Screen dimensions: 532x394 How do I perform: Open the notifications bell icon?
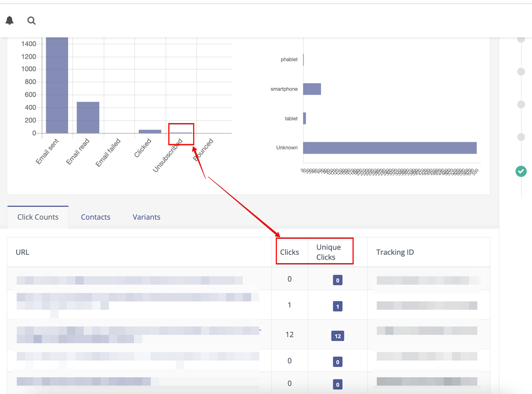(x=10, y=20)
